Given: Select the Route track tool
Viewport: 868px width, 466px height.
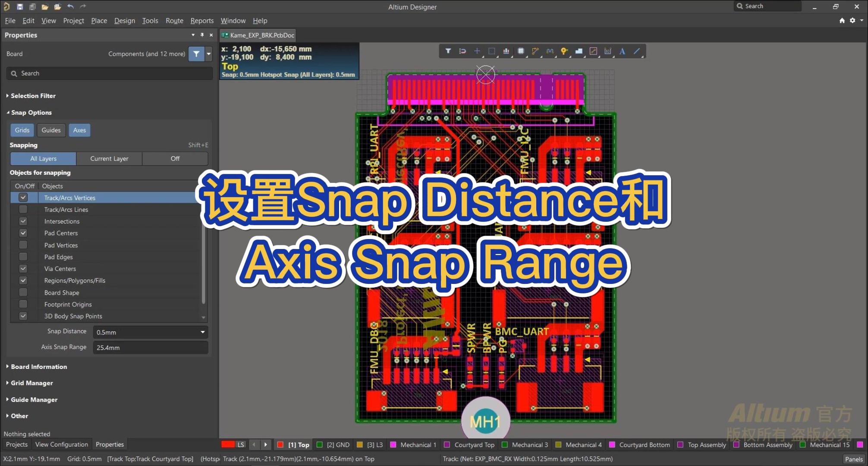Looking at the screenshot, I should click(x=535, y=51).
